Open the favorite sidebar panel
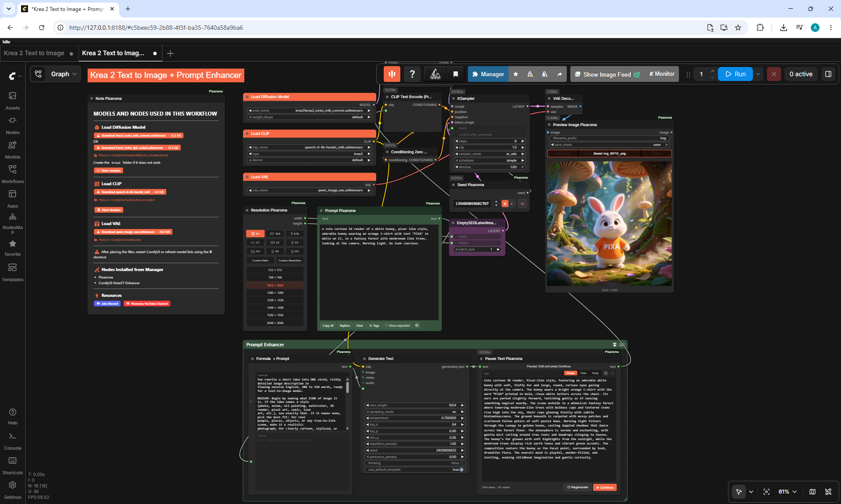The height and width of the screenshot is (504, 841). [12, 247]
